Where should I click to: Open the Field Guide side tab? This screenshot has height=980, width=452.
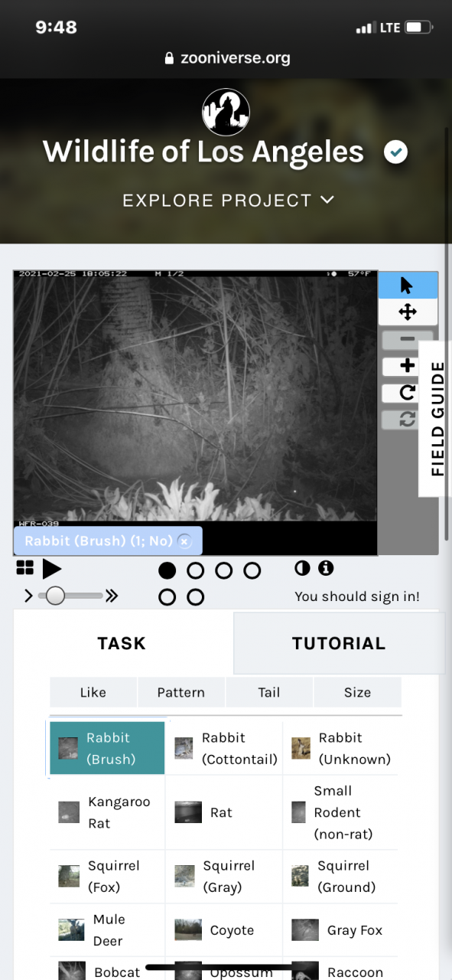tap(437, 419)
